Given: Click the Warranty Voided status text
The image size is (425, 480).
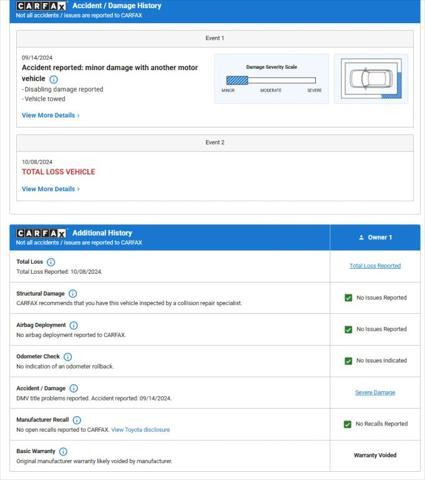Looking at the screenshot, I should click(x=375, y=455).
